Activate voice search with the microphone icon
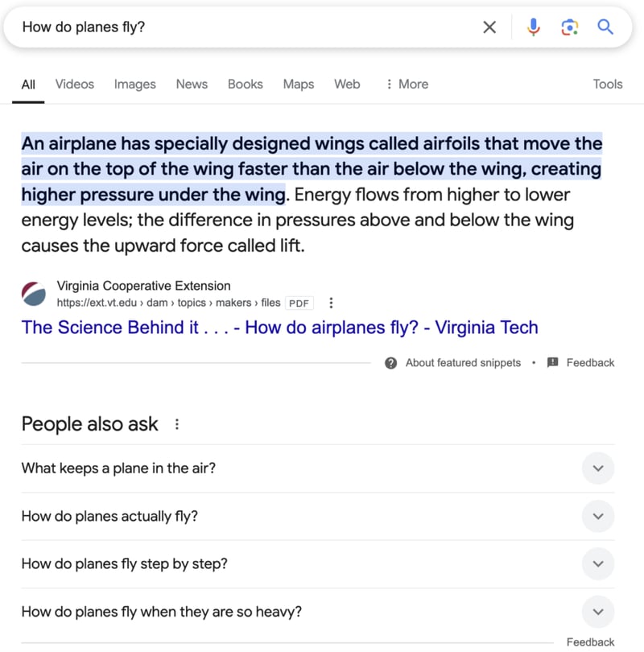The width and height of the screenshot is (644, 652). (533, 27)
